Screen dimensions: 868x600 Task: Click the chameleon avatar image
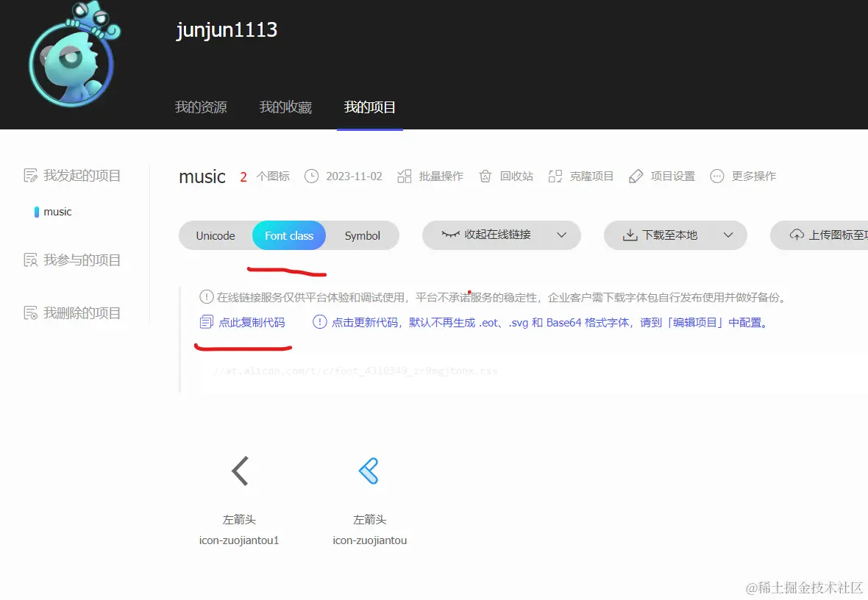coord(74,54)
